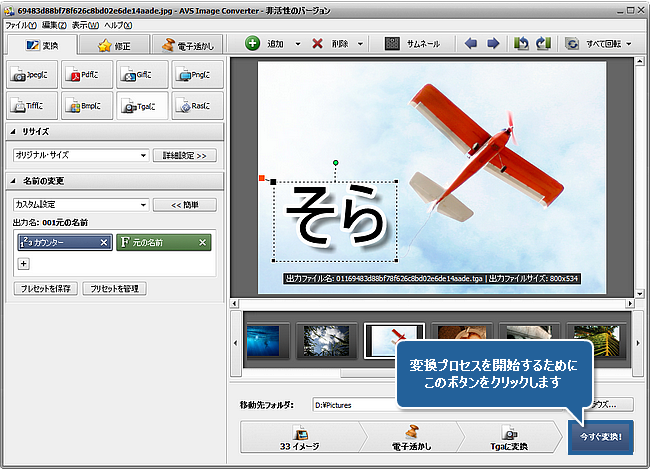Collapse the リサイズ section
This screenshot has width=650, height=469.
tap(14, 132)
